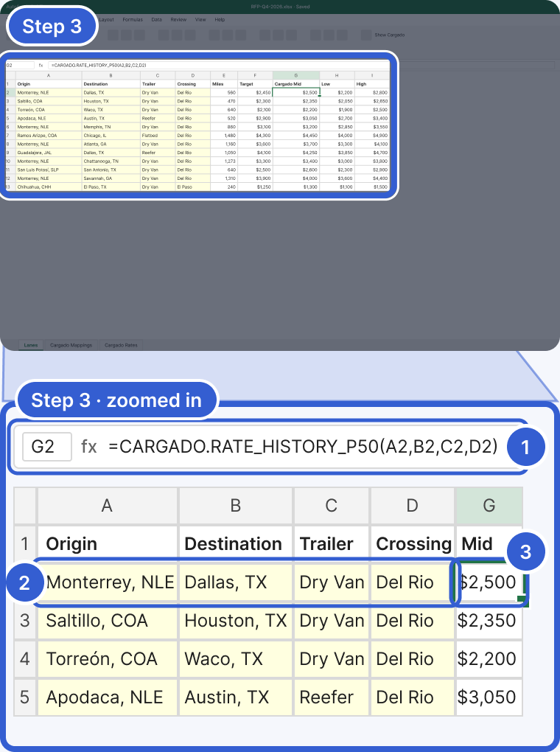Screen dimensions: 560x752
Task: Switch to the Cargado Mappings sheet tab
Action: click(x=71, y=345)
